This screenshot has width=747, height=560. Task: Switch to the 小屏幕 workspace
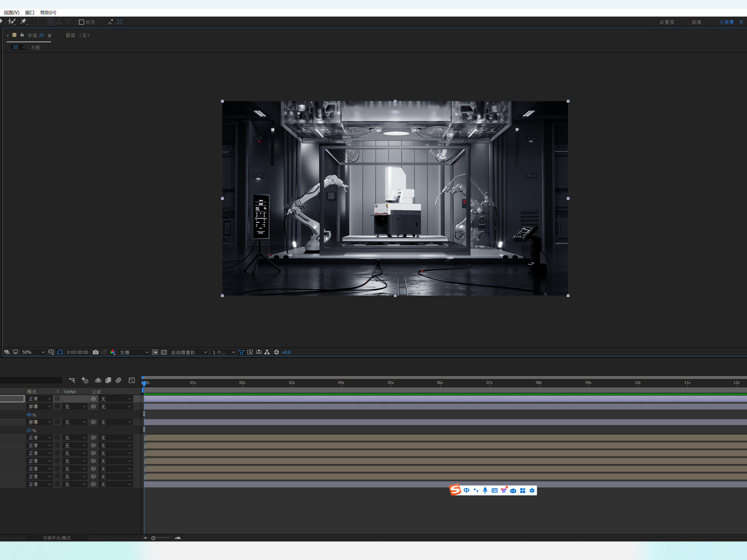pyautogui.click(x=727, y=22)
